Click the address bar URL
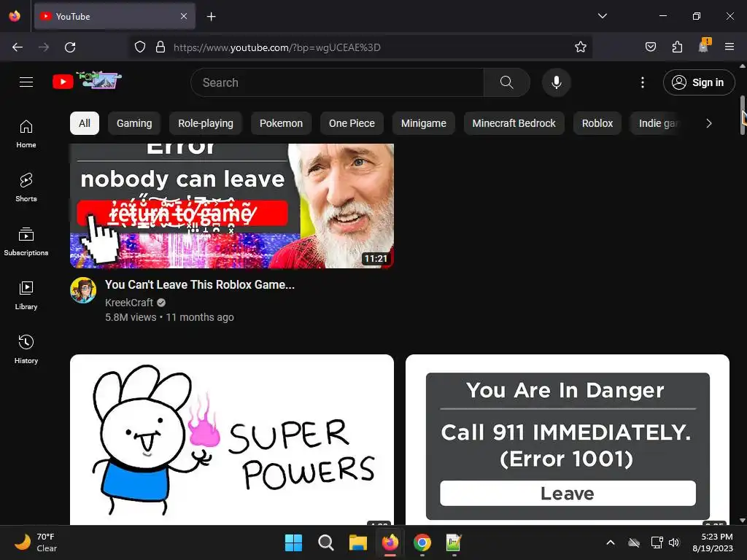Image resolution: width=747 pixels, height=560 pixels. [x=276, y=47]
